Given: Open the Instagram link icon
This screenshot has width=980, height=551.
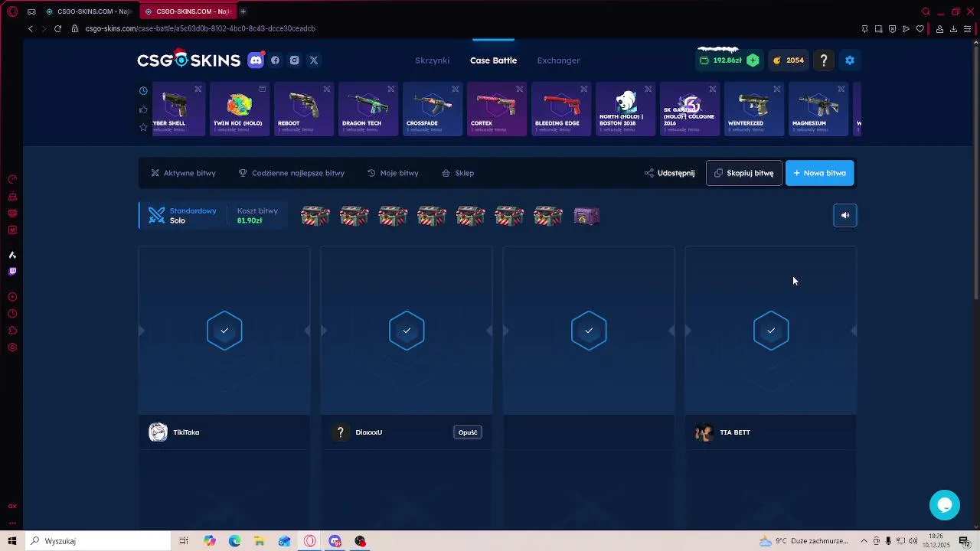Looking at the screenshot, I should pyautogui.click(x=294, y=60).
